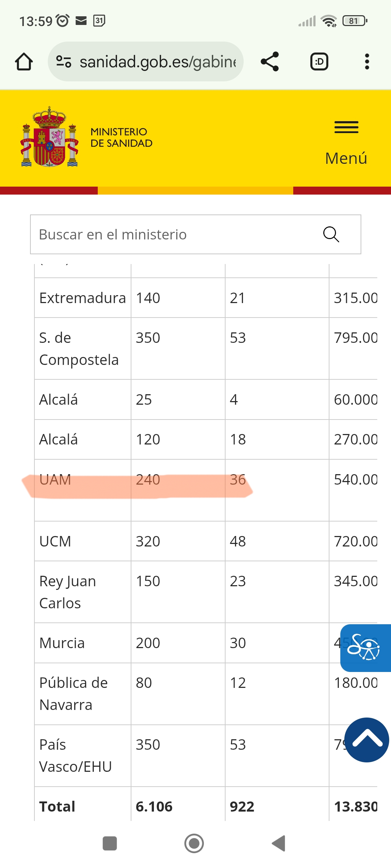This screenshot has width=391, height=868.
Task: Tap the MINISTERIO DE SANIDAD text
Action: coord(121,137)
